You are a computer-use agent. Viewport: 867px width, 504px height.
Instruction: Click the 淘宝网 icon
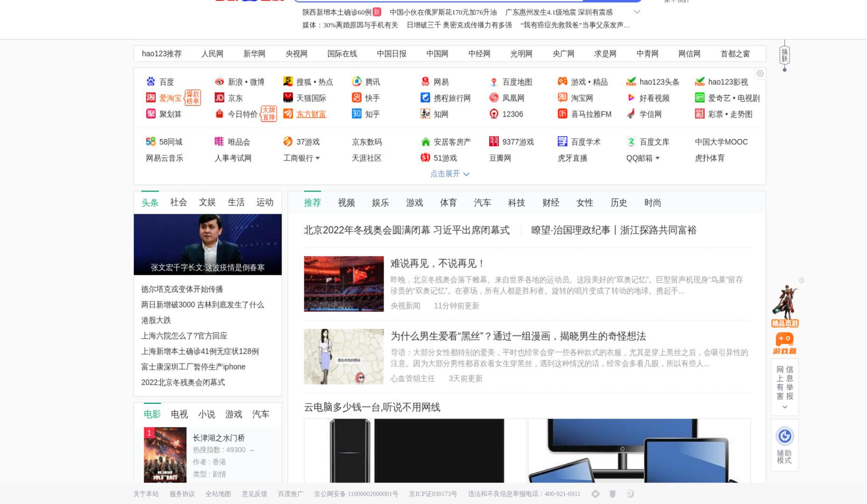[562, 98]
